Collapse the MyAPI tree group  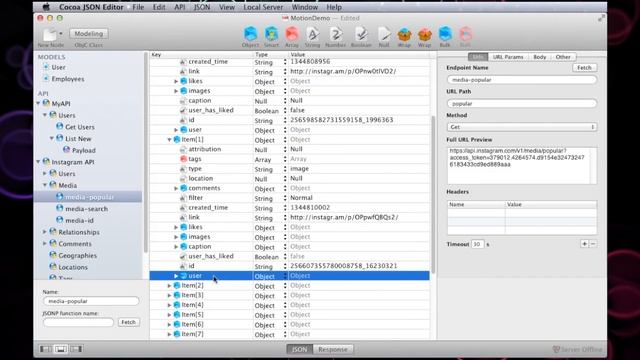(x=38, y=104)
